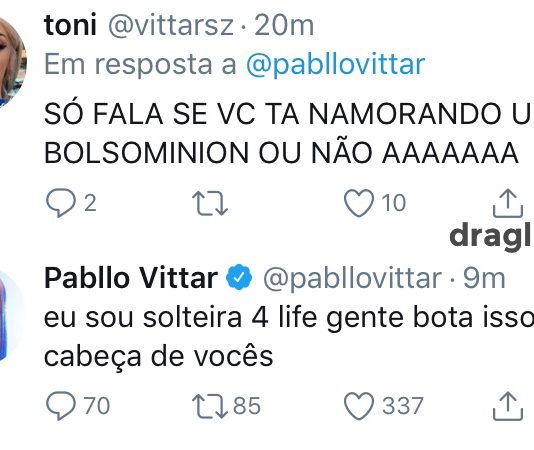Like toni's tweet with 10 likes
534x450 pixels.
coord(358,203)
